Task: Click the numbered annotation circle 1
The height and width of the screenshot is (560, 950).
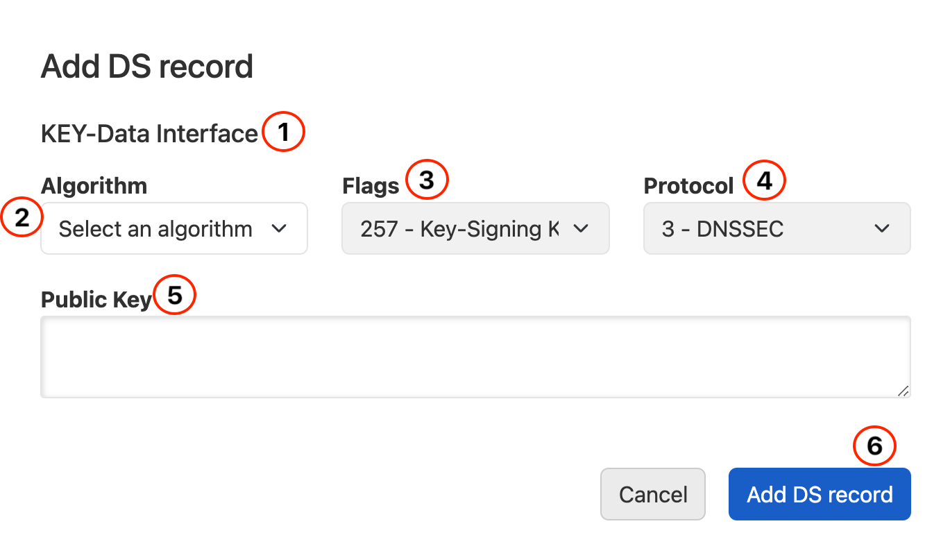Action: [284, 131]
